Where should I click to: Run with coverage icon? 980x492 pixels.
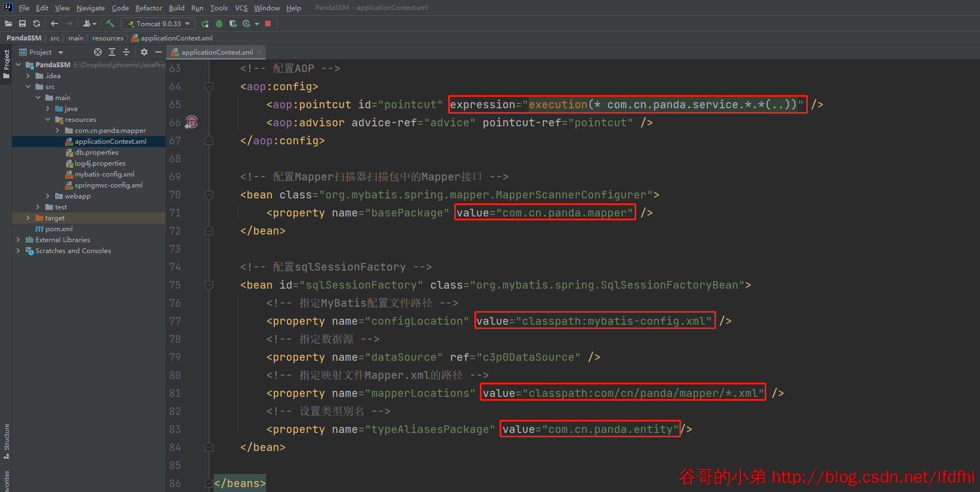[233, 24]
